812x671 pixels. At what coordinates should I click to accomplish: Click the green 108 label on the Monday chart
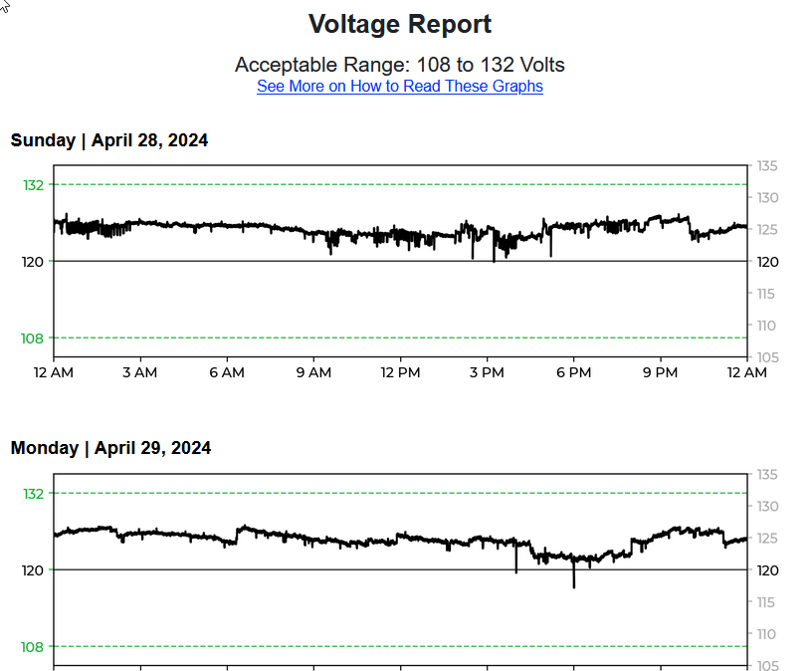[x=32, y=647]
